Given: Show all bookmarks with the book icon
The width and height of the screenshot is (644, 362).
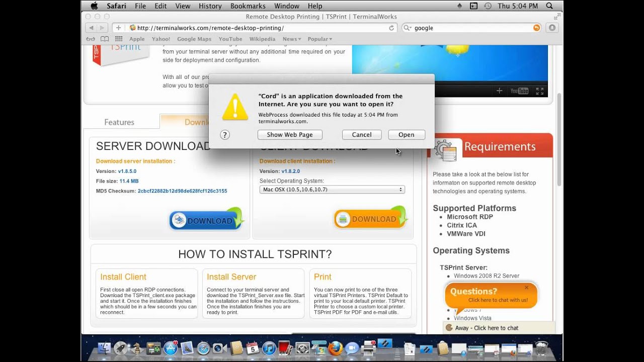Looking at the screenshot, I should (x=105, y=39).
